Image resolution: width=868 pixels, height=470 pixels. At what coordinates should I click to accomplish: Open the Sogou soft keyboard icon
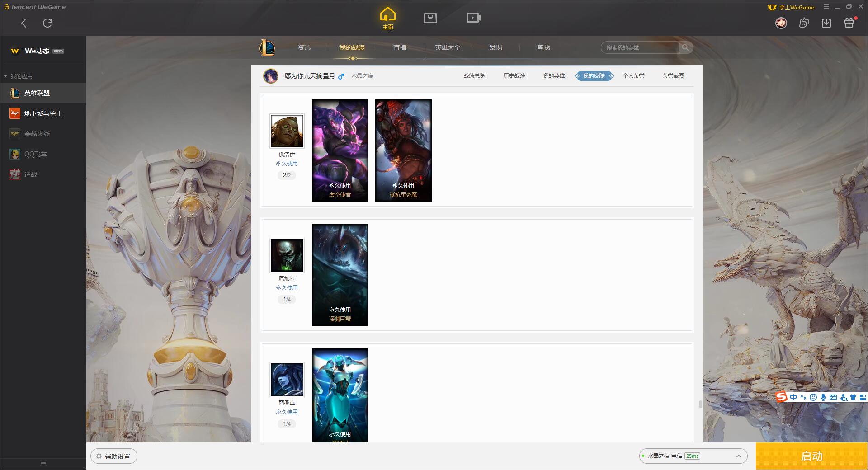(833, 397)
